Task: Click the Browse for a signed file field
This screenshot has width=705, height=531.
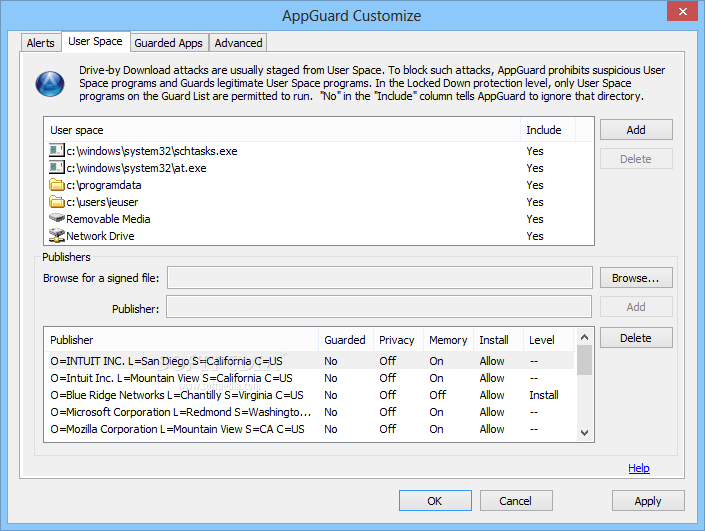Action: click(379, 278)
